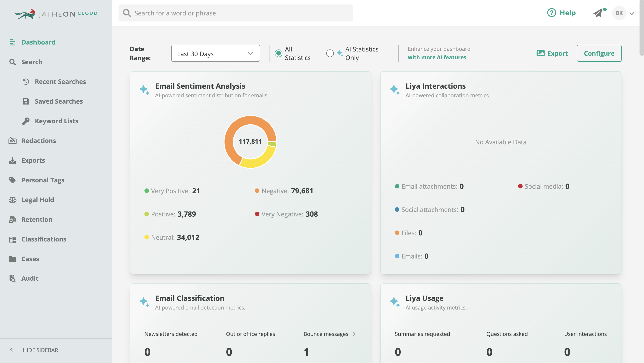Click the Redactions sidebar icon
This screenshot has width=644, height=363.
click(x=12, y=141)
